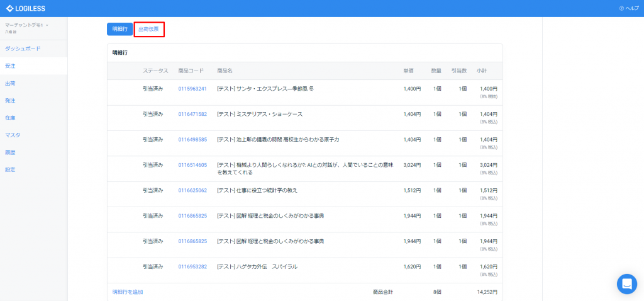Select product name サンタ・エクスプレス row text
The height and width of the screenshot is (301, 644).
pyautogui.click(x=265, y=89)
